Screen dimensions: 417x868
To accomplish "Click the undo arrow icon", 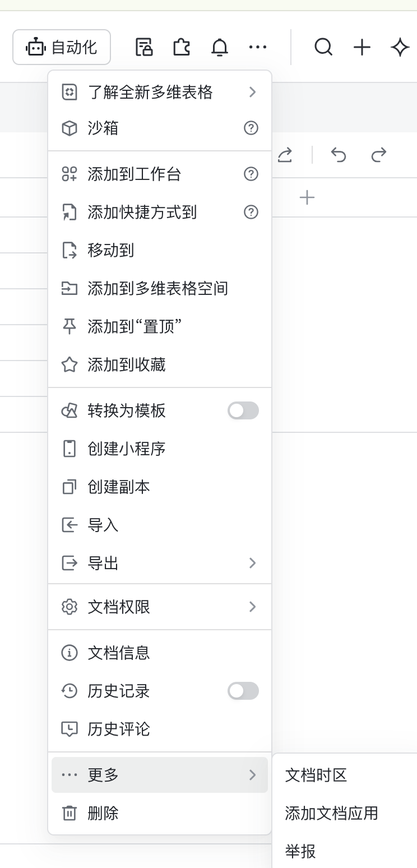I will (x=339, y=155).
